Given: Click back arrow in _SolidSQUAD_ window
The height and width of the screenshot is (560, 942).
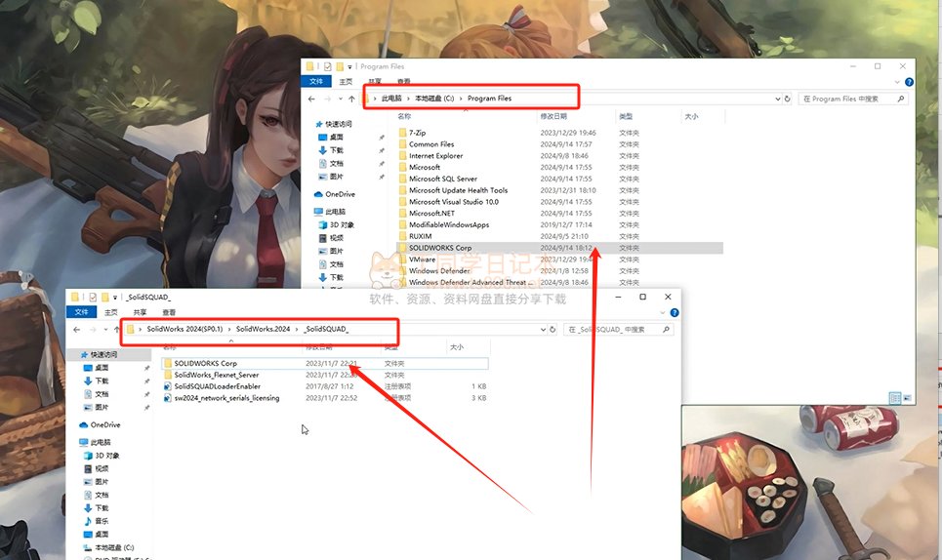Looking at the screenshot, I should (76, 330).
